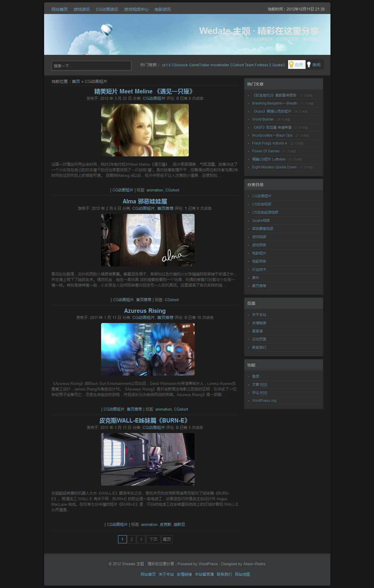Go to page 2 of posts
The width and height of the screenshot is (374, 588).
click(x=132, y=539)
